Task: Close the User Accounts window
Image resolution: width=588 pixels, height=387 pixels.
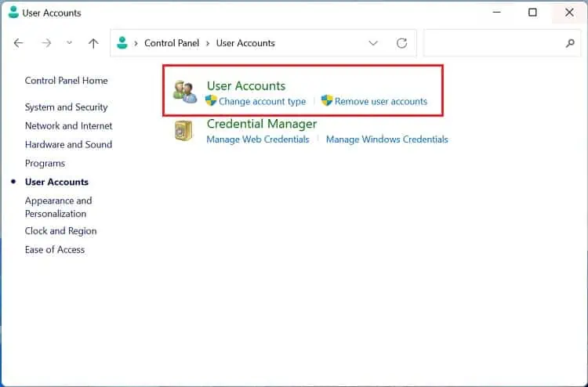Action: click(569, 13)
